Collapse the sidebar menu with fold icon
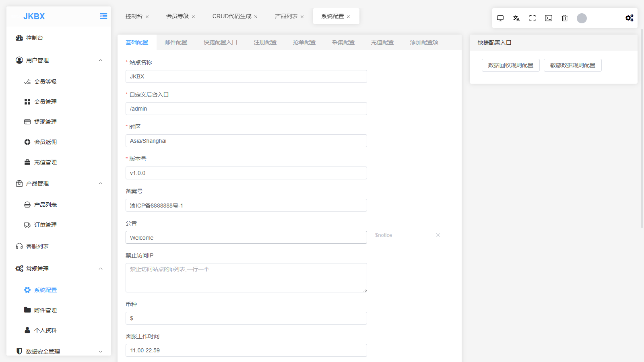The width and height of the screenshot is (644, 362). click(x=103, y=16)
